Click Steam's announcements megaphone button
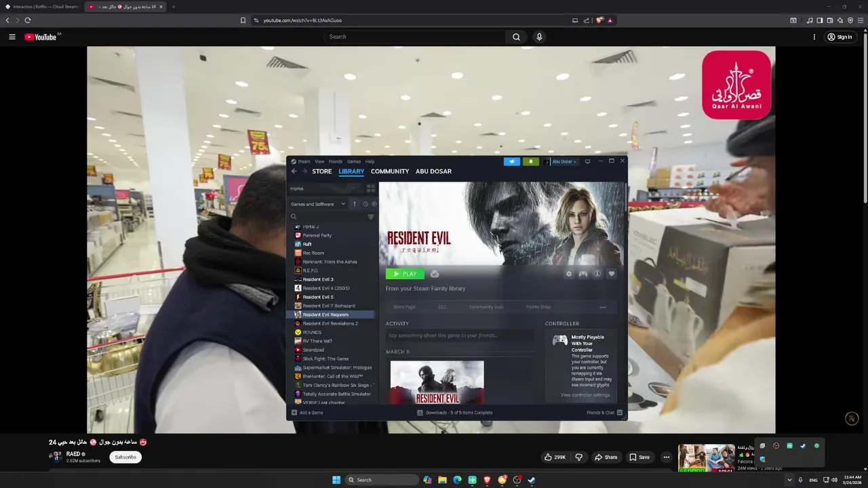The width and height of the screenshot is (868, 488). coord(511,161)
